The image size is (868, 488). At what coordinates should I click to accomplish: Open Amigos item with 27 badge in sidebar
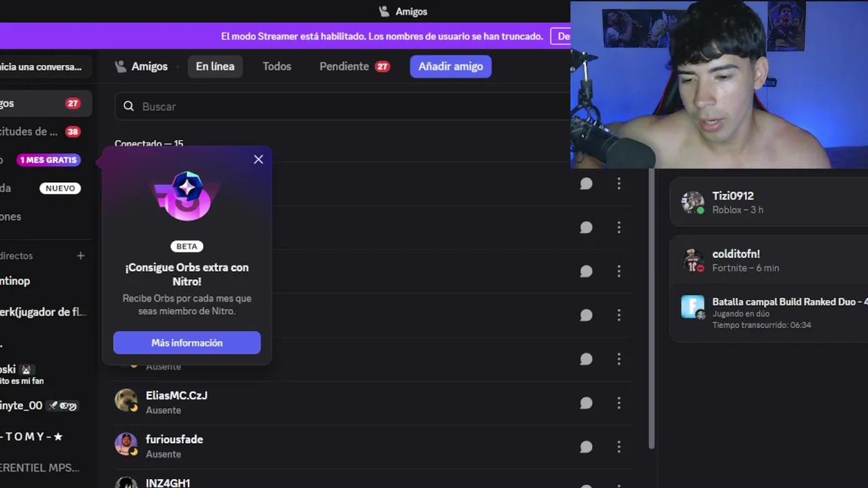click(45, 104)
